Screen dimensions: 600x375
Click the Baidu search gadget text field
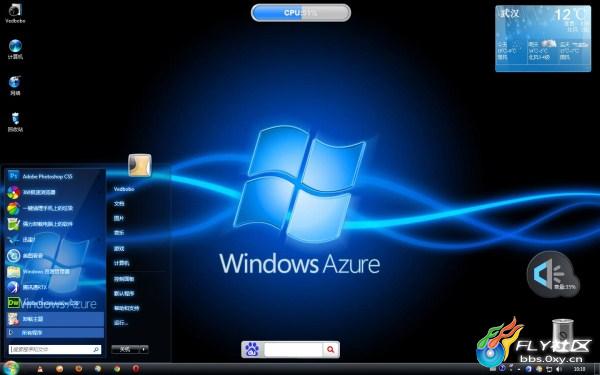click(293, 349)
